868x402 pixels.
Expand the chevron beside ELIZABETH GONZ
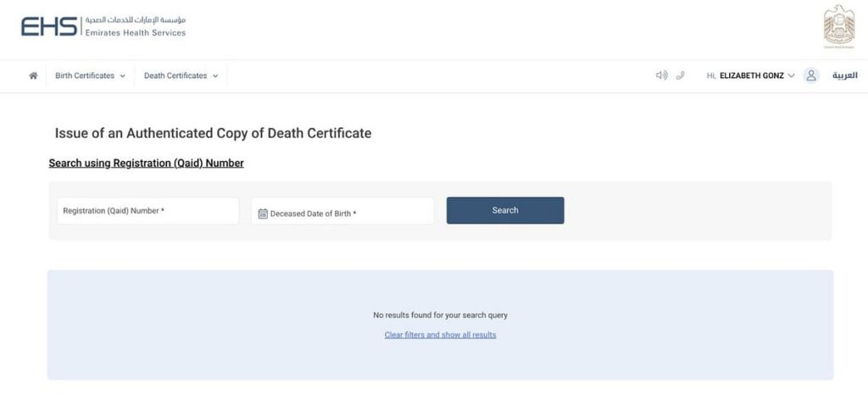(x=791, y=75)
